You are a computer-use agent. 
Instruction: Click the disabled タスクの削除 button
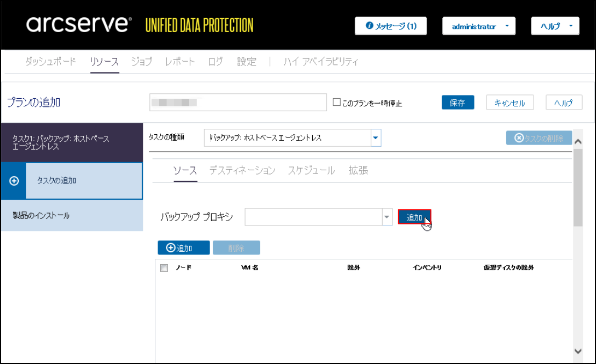point(538,138)
